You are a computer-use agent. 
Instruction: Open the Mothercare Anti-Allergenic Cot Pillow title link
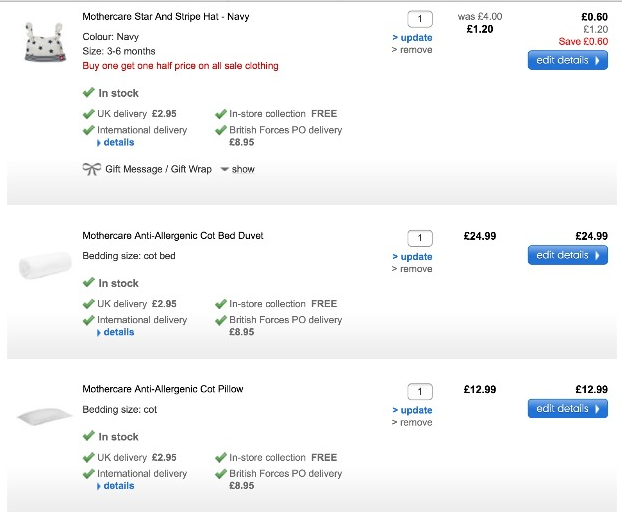click(x=162, y=389)
